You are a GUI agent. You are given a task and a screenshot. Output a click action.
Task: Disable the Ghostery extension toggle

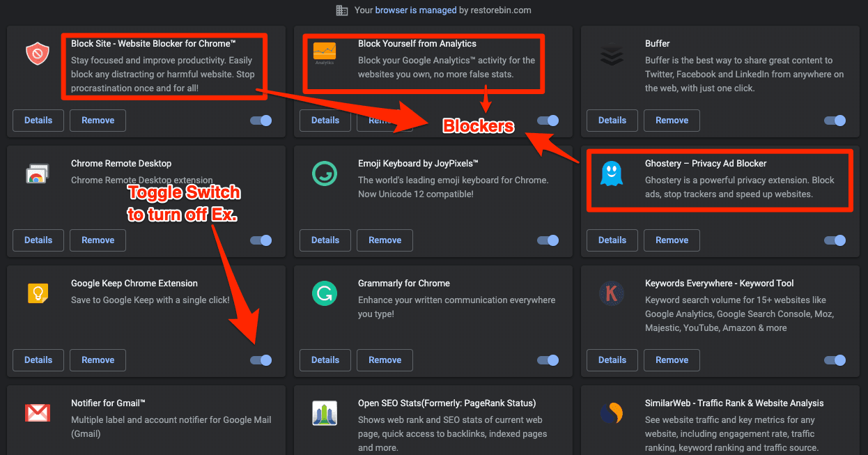(x=835, y=240)
